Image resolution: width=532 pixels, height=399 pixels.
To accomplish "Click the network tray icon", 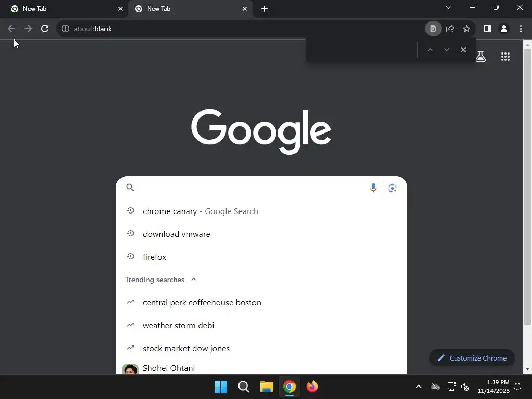I will 451,387.
